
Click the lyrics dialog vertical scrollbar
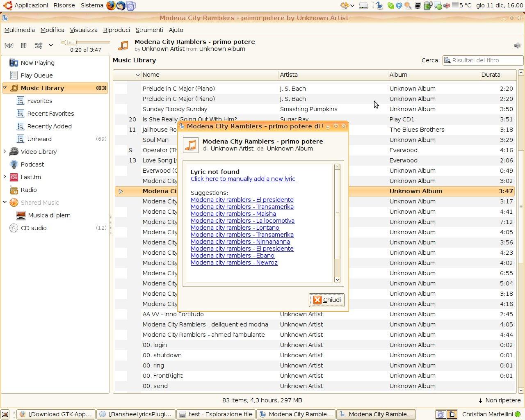[x=337, y=214]
